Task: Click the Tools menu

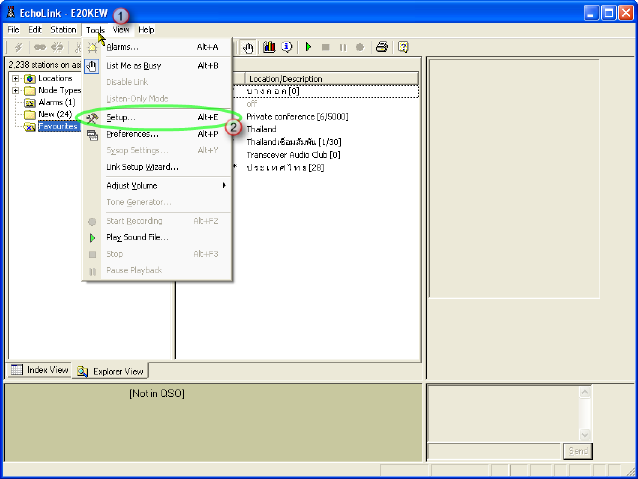Action: (95, 30)
